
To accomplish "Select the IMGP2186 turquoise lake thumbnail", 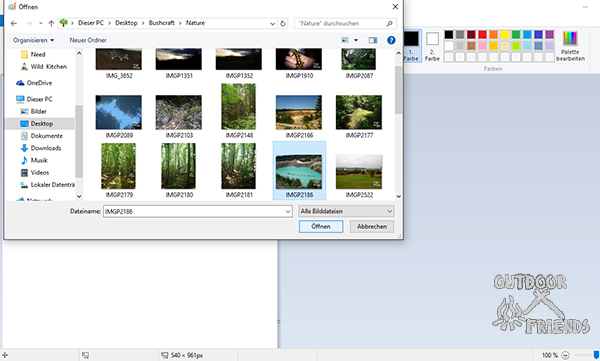I will click(299, 172).
